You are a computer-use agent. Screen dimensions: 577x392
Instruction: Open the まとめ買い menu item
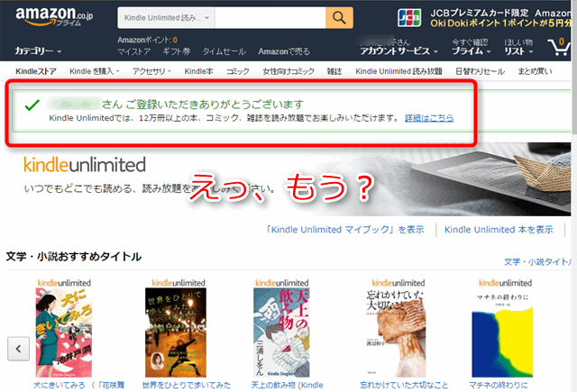(x=535, y=71)
